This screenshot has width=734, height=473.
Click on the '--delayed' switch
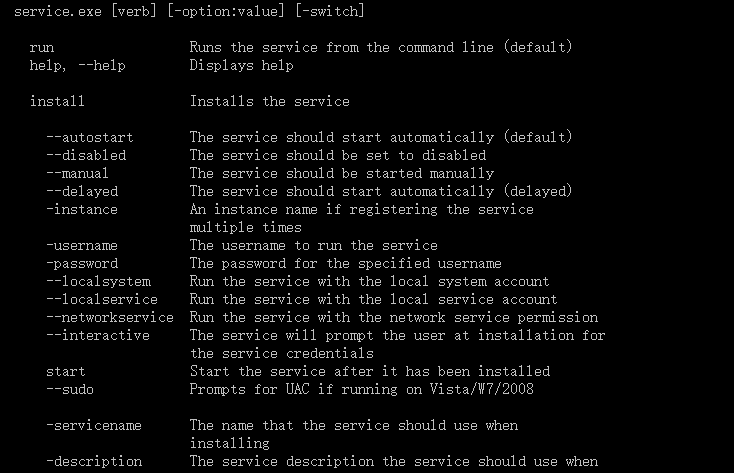[82, 192]
